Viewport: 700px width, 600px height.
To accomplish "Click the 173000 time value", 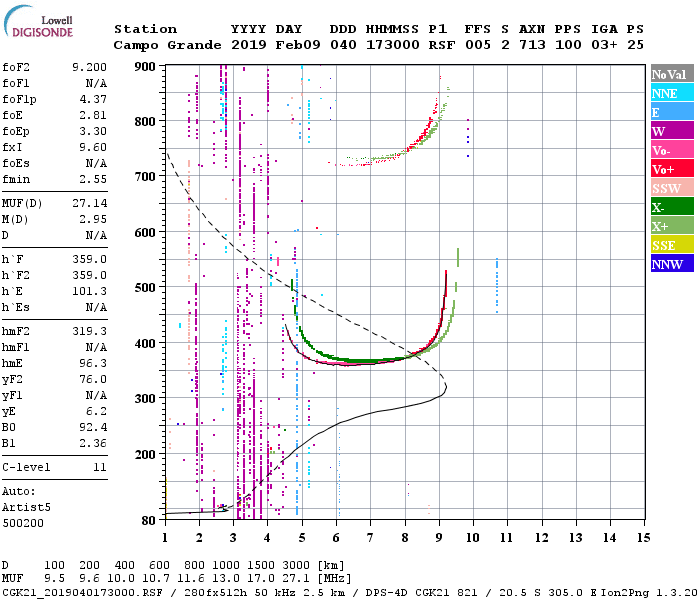I will click(392, 45).
